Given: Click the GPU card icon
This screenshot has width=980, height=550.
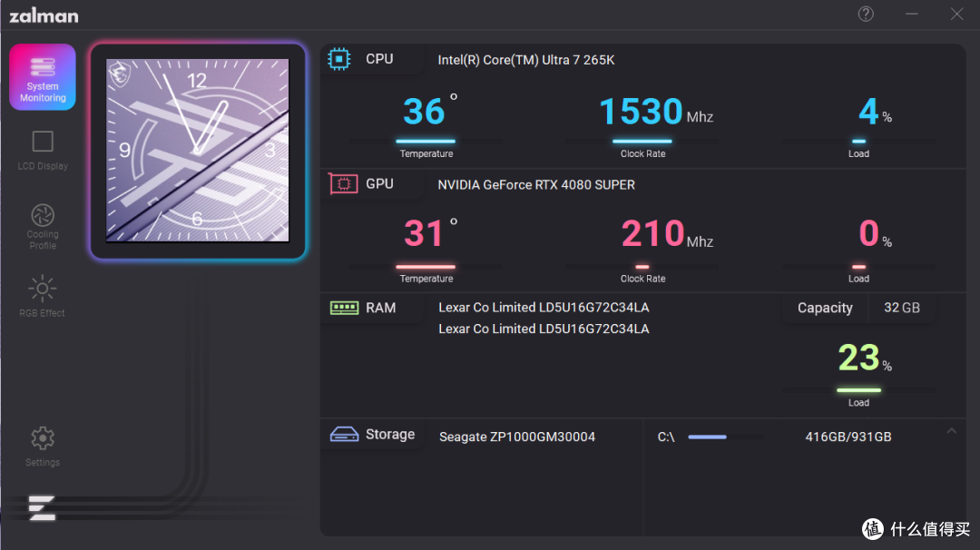Looking at the screenshot, I should 343,183.
